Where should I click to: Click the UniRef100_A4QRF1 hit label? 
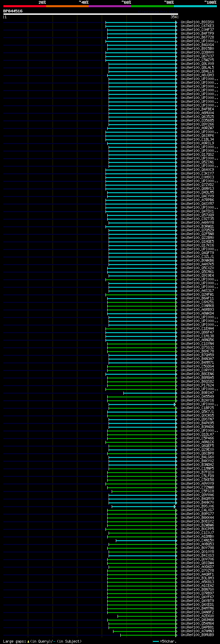(x=197, y=575)
